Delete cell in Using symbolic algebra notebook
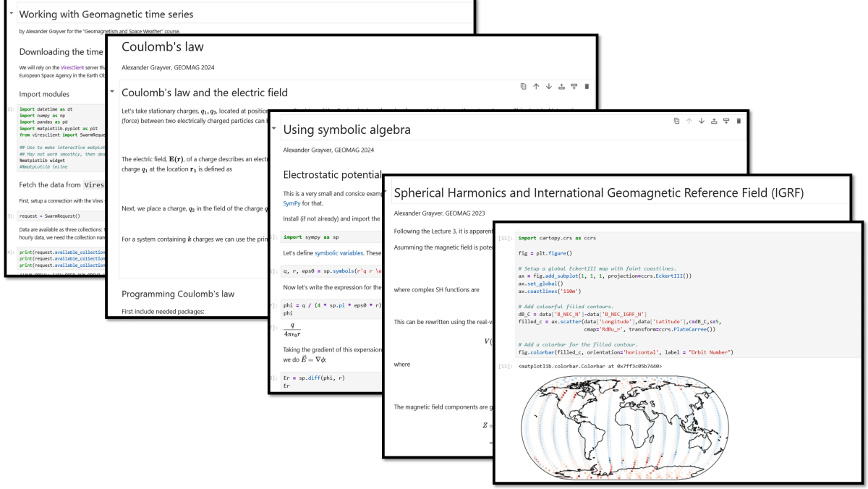This screenshot has width=868, height=489. [x=739, y=121]
